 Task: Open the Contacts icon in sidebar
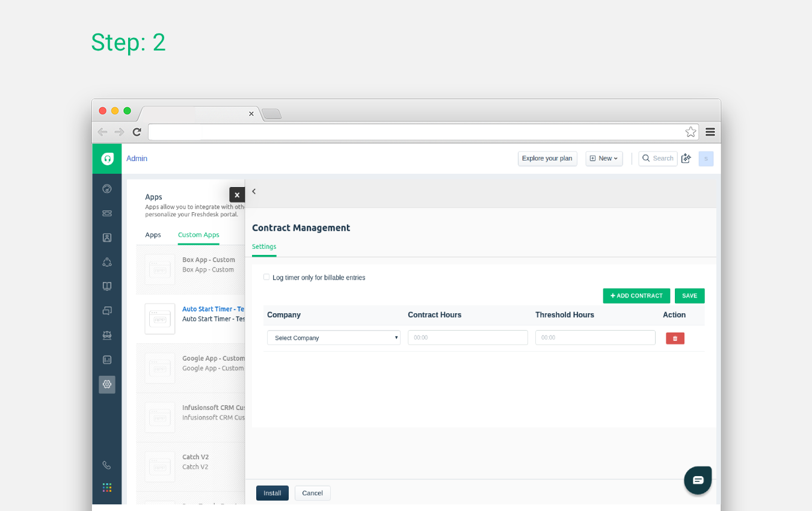(107, 237)
